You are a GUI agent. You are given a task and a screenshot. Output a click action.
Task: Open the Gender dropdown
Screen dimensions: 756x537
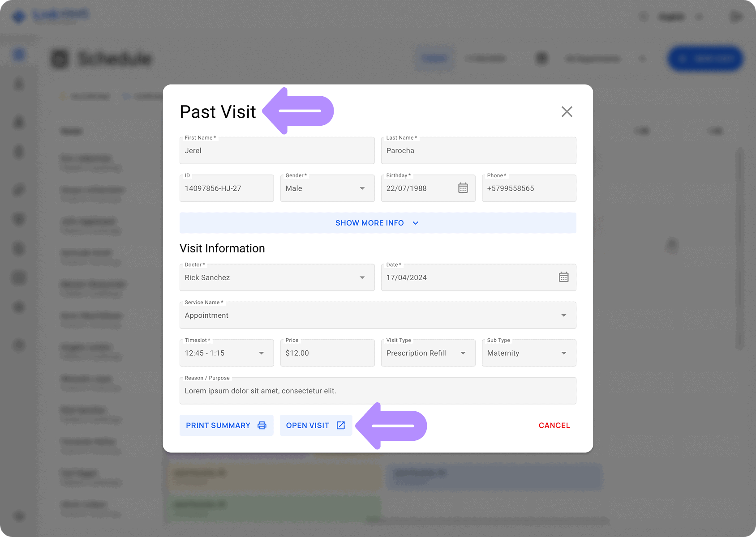(362, 188)
